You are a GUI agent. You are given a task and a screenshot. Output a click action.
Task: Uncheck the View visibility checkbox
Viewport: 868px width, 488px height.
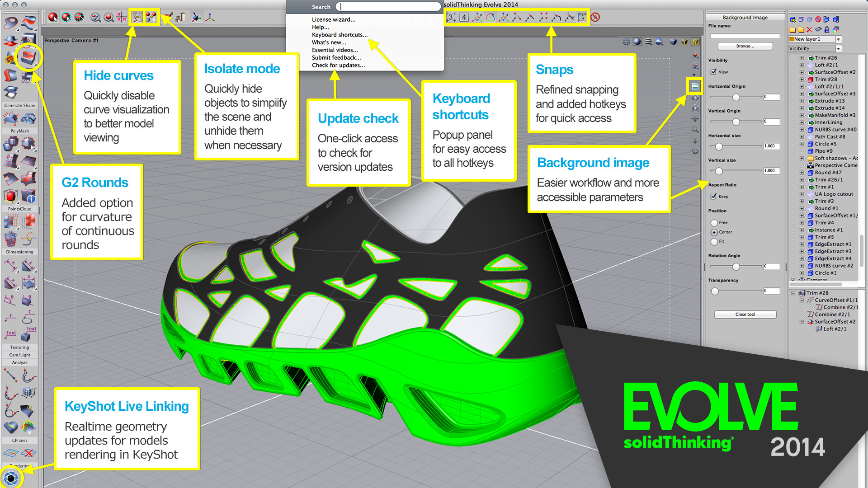click(713, 72)
